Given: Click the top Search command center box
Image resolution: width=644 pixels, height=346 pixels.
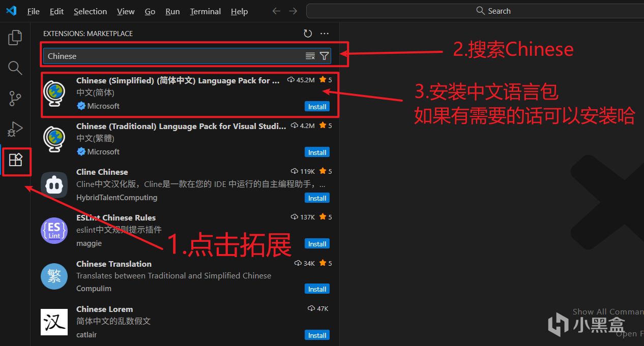Looking at the screenshot, I should coord(475,11).
